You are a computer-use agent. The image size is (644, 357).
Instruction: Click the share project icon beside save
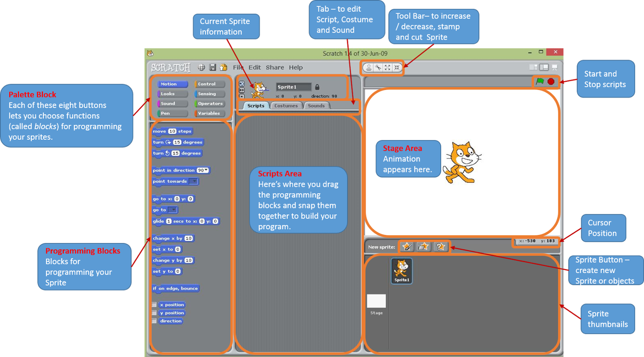(x=223, y=67)
